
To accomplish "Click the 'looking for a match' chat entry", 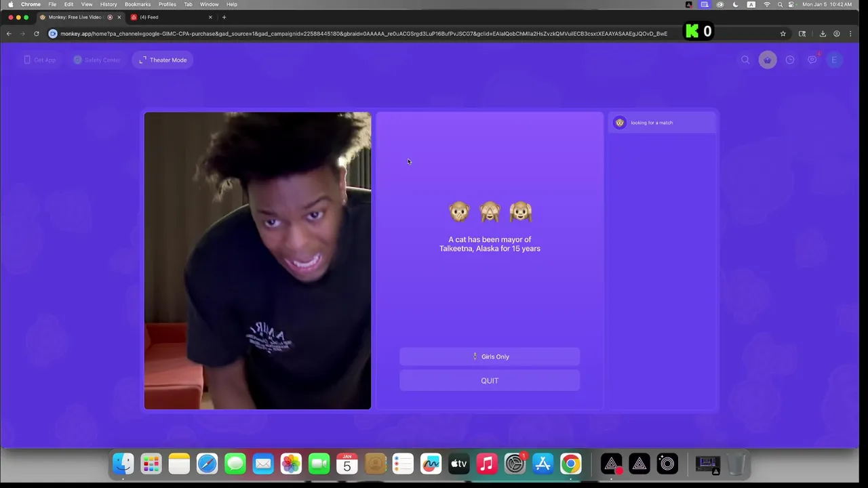I will pos(662,123).
